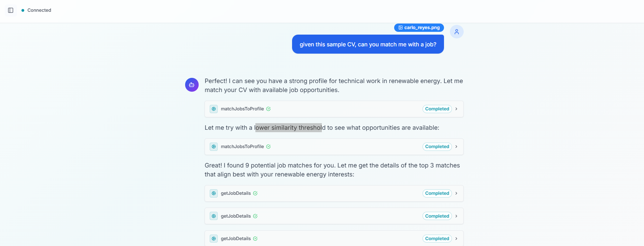The height and width of the screenshot is (246, 644).
Task: Toggle the sidebar panel icon
Action: pyautogui.click(x=11, y=10)
